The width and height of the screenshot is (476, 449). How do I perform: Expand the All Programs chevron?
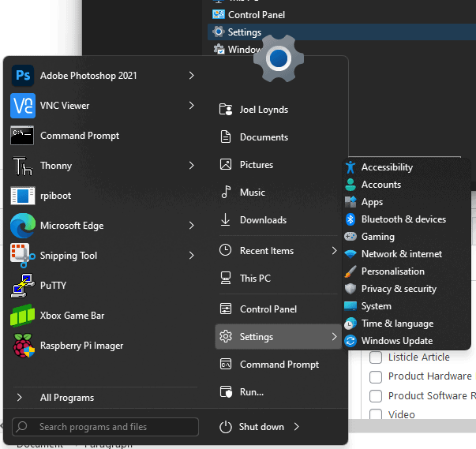pos(20,398)
